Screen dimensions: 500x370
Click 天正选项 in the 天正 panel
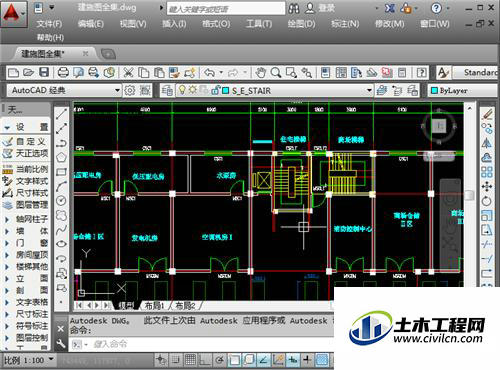(x=25, y=154)
